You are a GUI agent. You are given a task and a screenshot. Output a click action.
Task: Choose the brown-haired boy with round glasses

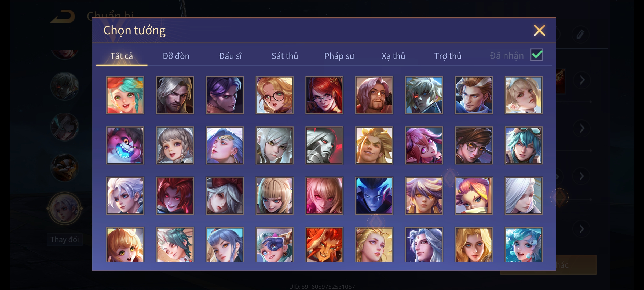[474, 145]
